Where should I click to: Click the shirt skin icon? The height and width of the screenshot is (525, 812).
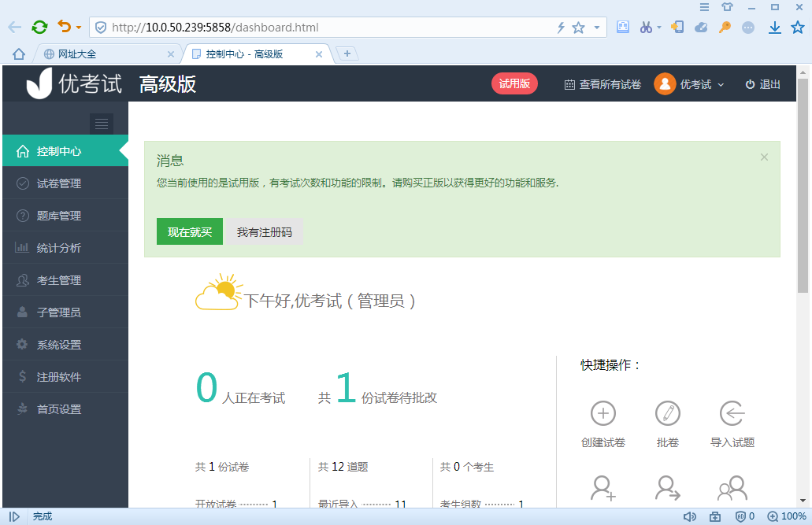pyautogui.click(x=727, y=7)
